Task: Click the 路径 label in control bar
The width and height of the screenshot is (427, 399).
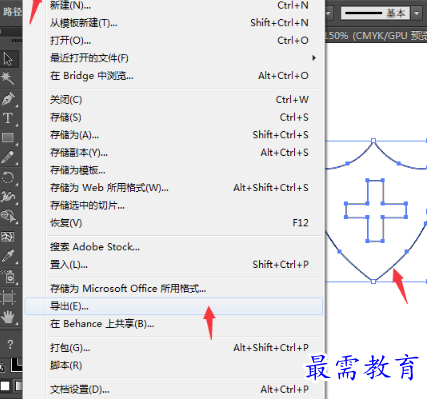Action: 12,12
